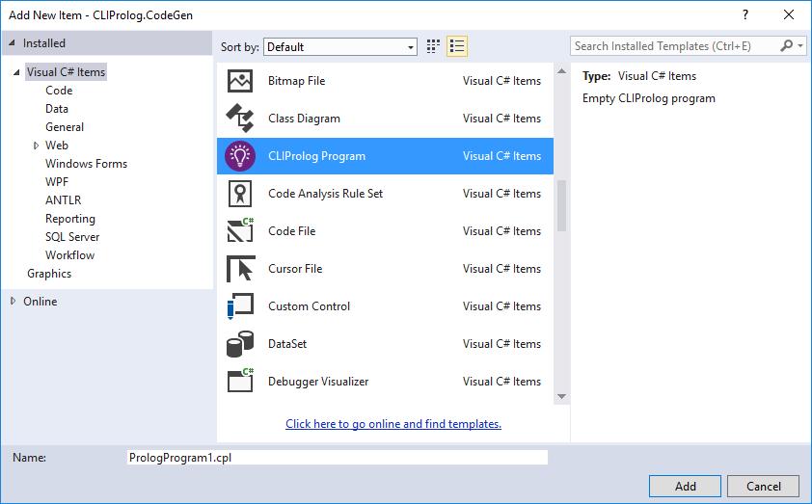Screen dimensions: 812x504
Task: Select the Web category label
Action: tap(57, 146)
